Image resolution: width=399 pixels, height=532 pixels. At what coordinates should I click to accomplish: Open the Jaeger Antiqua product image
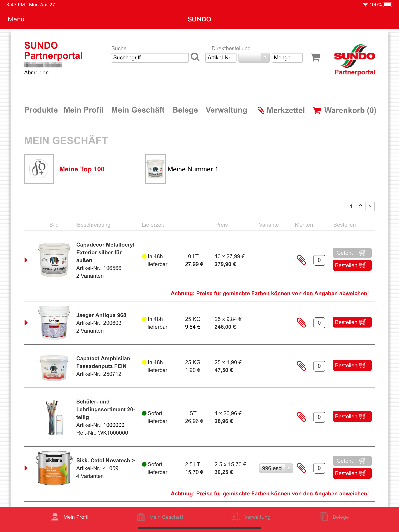[54, 322]
